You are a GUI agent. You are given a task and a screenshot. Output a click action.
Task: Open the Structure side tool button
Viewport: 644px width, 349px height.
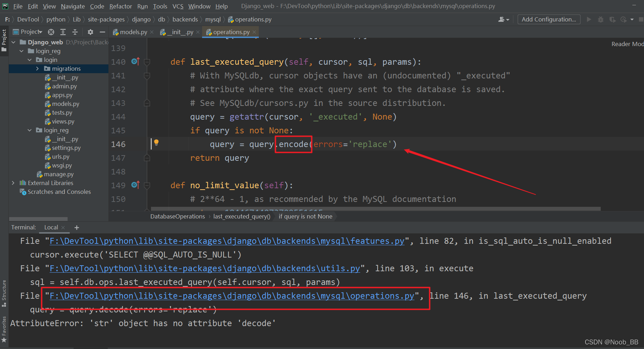(4, 293)
